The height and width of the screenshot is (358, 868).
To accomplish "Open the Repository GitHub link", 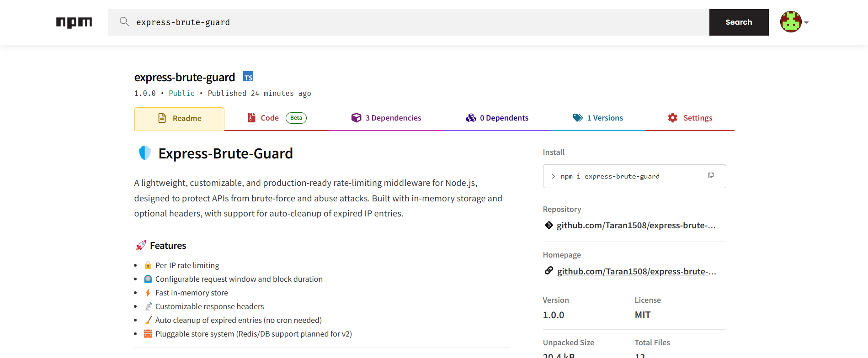I will pyautogui.click(x=636, y=225).
